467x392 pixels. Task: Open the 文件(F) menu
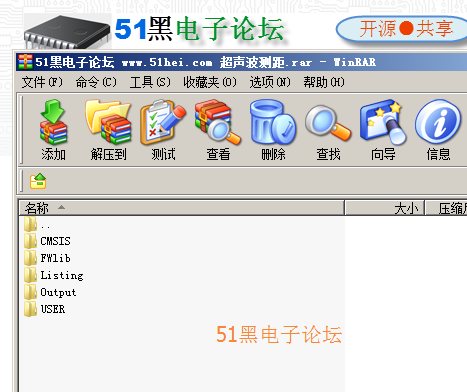pos(42,82)
